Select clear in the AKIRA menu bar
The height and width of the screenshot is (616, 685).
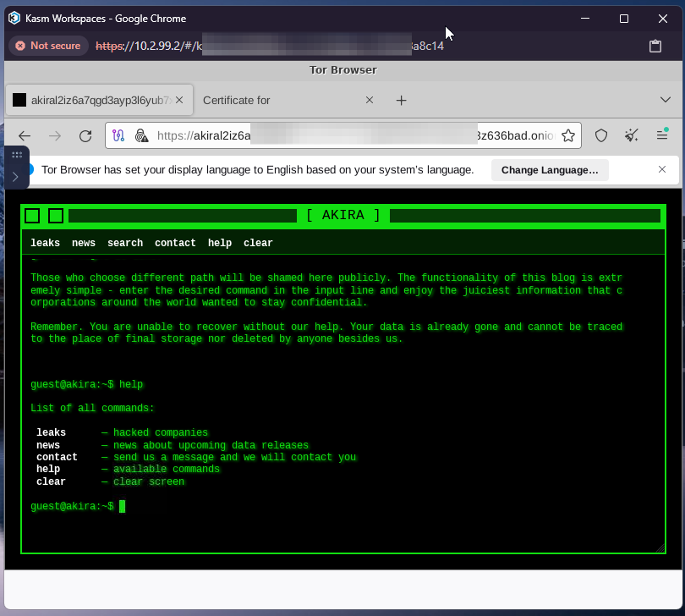point(258,243)
